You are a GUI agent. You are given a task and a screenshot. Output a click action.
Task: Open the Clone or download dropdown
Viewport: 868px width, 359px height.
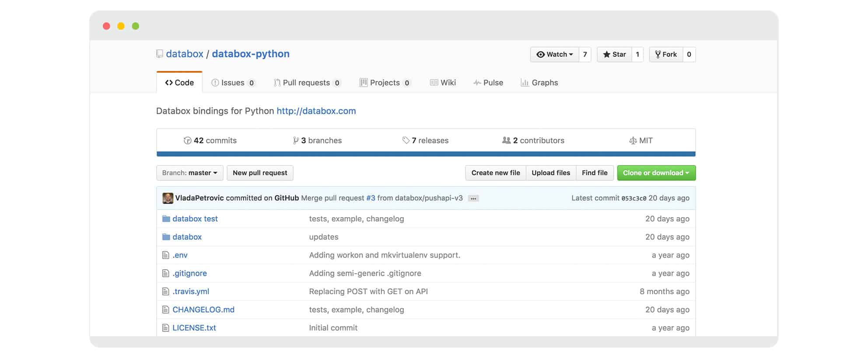click(656, 173)
